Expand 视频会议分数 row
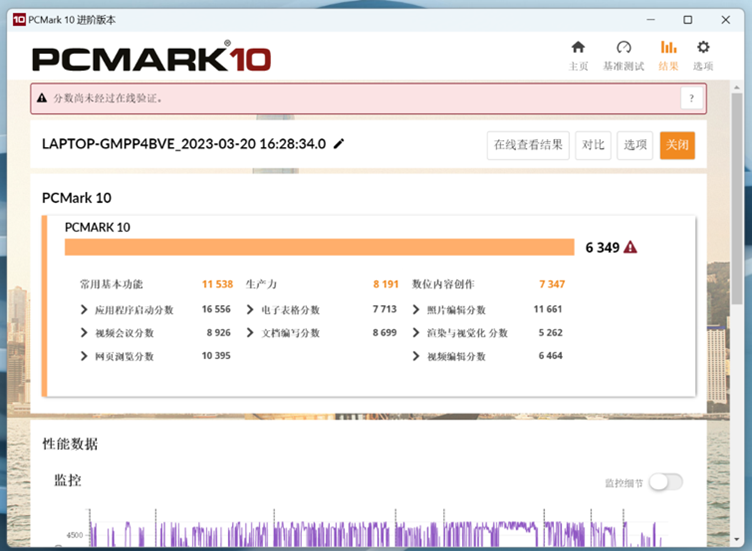752x551 pixels. click(x=84, y=333)
